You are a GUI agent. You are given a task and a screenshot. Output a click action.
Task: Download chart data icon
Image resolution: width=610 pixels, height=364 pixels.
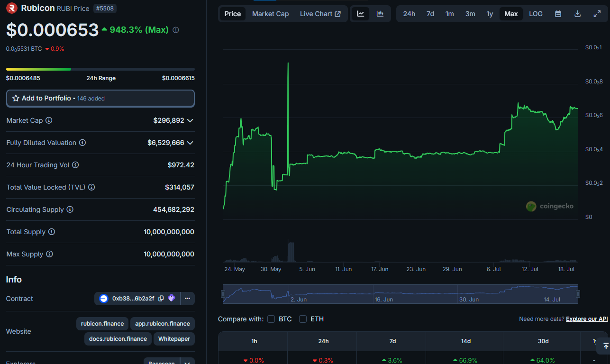577,14
